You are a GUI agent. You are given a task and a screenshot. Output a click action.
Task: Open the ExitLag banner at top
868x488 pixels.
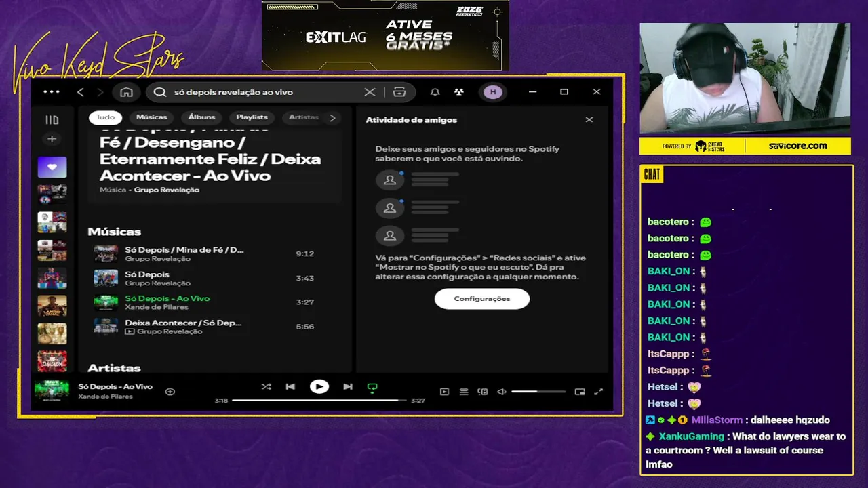coord(385,35)
